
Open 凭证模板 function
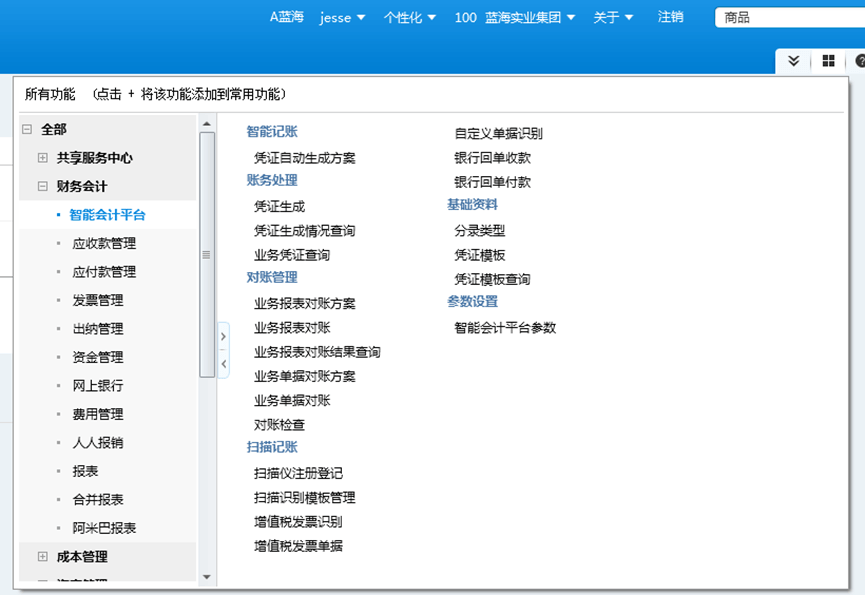click(x=479, y=255)
